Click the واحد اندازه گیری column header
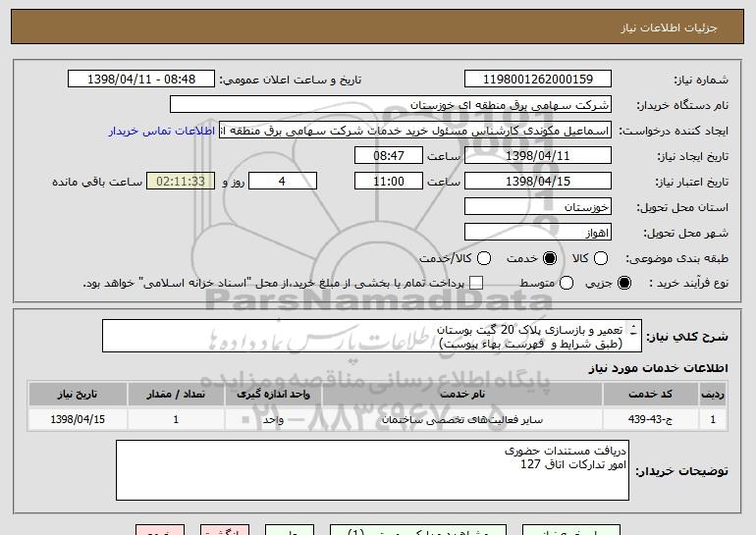The image size is (756, 535). [x=273, y=395]
